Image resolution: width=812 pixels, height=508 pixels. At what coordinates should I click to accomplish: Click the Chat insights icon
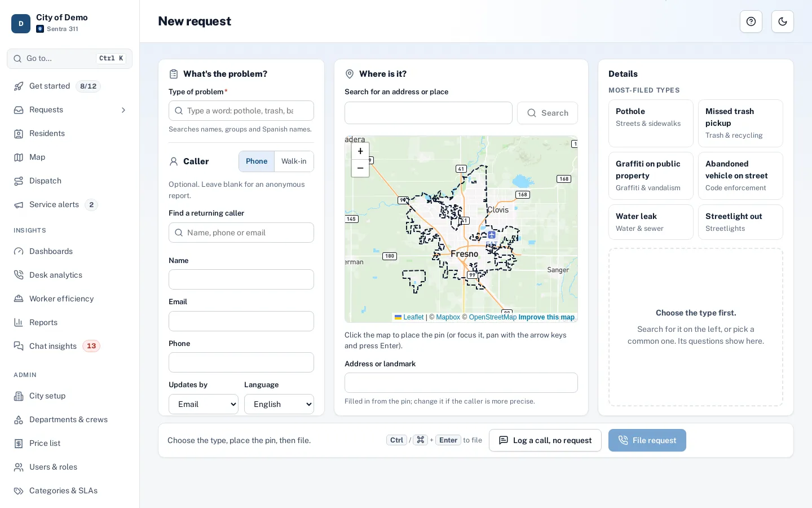coord(19,347)
